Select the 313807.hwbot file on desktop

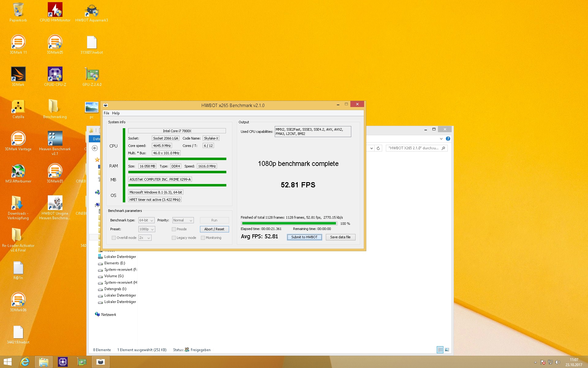[92, 44]
